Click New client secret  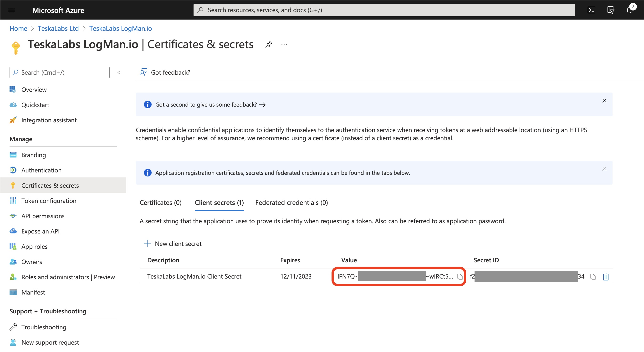(x=173, y=243)
